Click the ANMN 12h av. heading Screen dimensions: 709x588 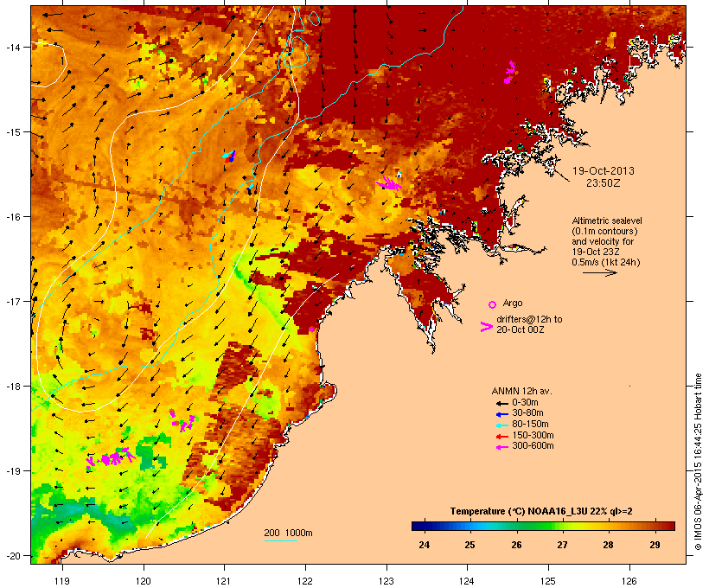point(521,391)
